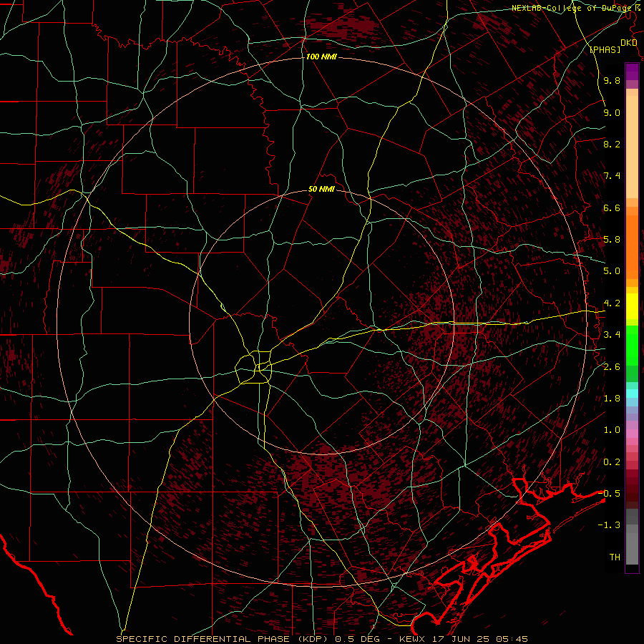Click the '-0.5' color scale value
The image size is (644, 644).
tap(609, 494)
